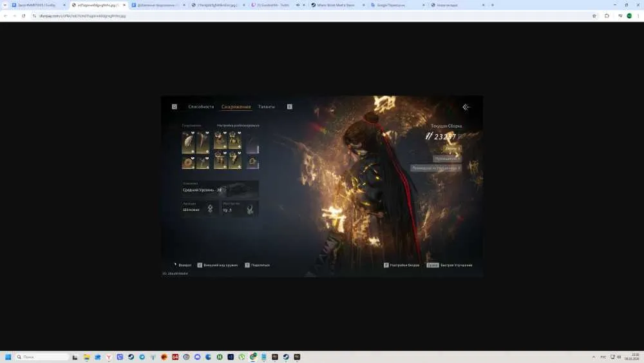Image resolution: width=644 pixels, height=363 pixels.
Task: Open the browser extensions menu
Action: coord(607,16)
